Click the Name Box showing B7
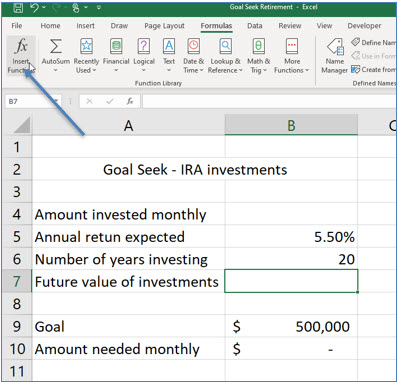Viewport: 398px width, 382px height. tap(29, 101)
